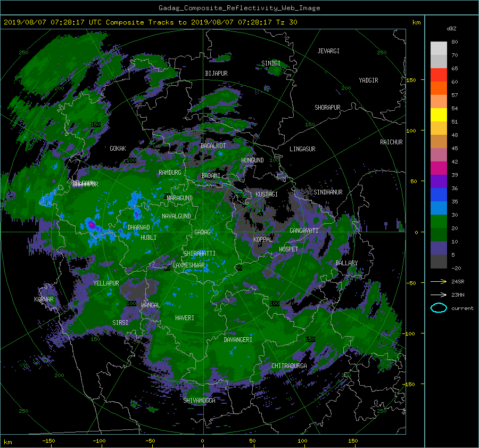
Task: Click the BAGALKOT city label
Action: pos(213,146)
